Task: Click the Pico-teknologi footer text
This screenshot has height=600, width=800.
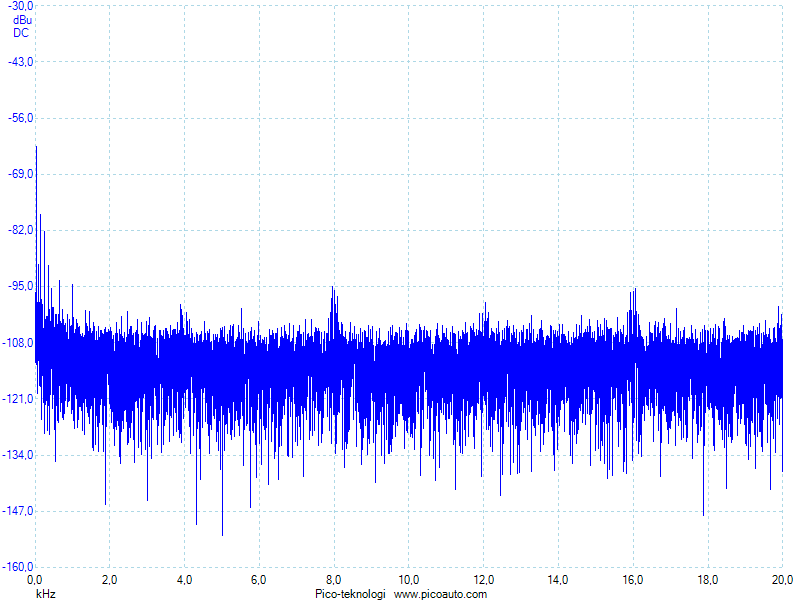Action: (350, 594)
